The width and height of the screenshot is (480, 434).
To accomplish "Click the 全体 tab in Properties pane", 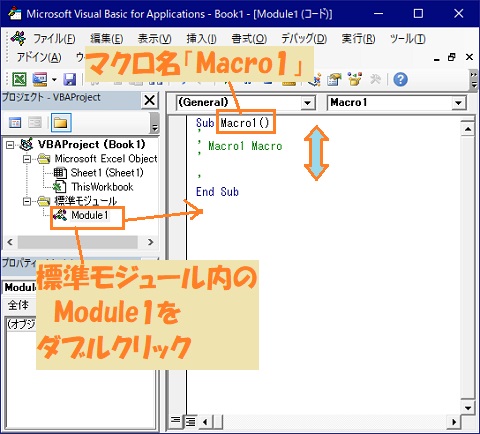I will pyautogui.click(x=18, y=305).
